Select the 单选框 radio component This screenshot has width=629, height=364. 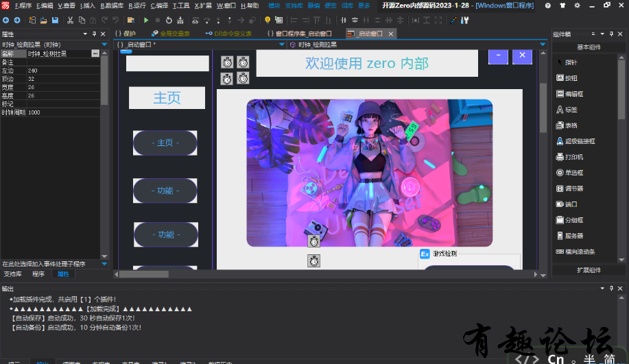[573, 173]
